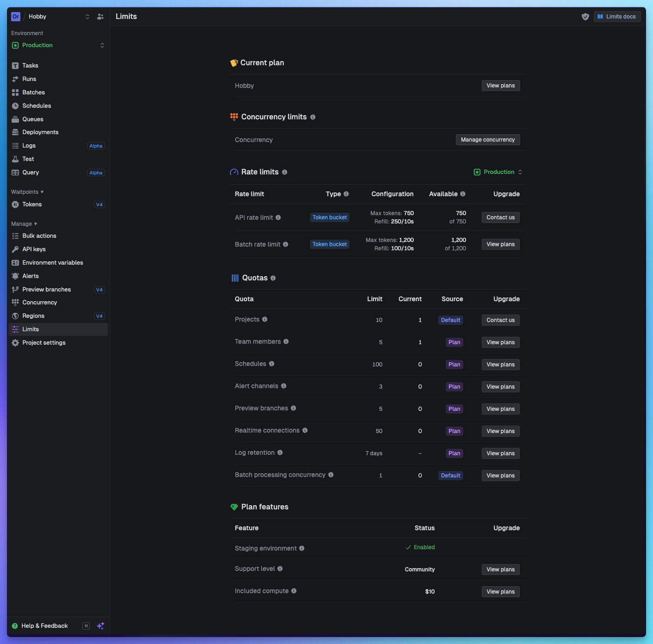Viewport: 653px width, 644px height.
Task: Click the Manage concurrency button
Action: [488, 139]
